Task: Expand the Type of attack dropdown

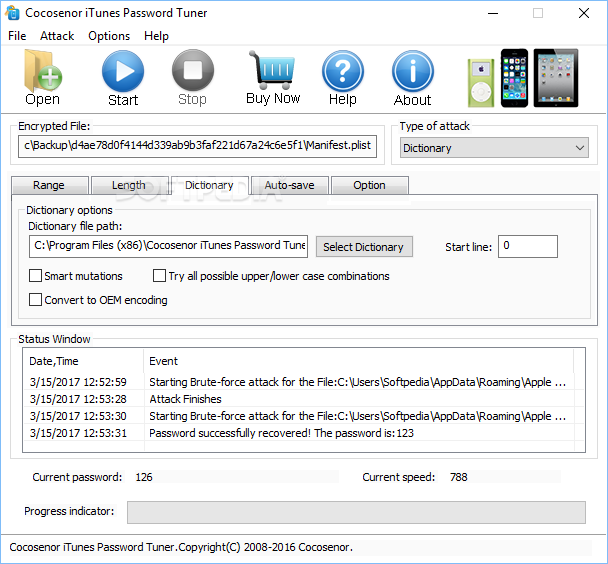Action: tap(494, 148)
